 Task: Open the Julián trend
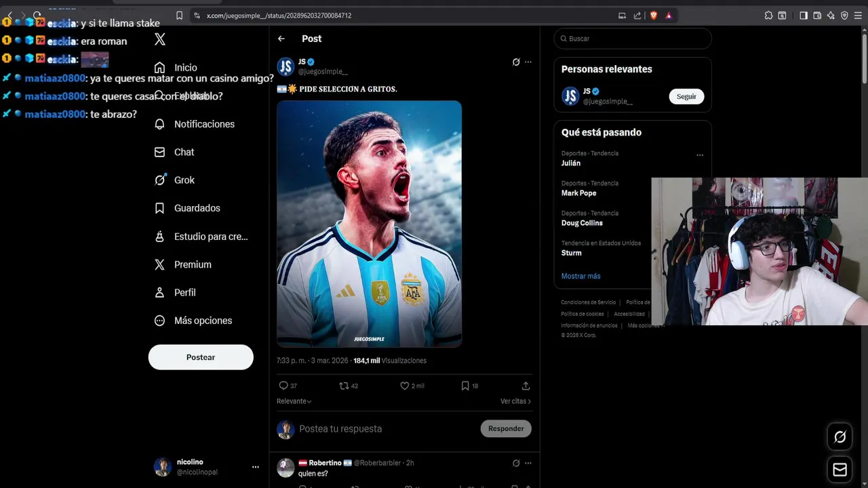click(x=571, y=163)
